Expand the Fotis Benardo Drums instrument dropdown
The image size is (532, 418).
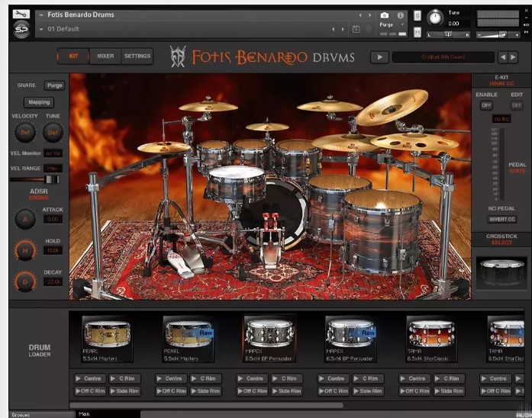click(41, 15)
